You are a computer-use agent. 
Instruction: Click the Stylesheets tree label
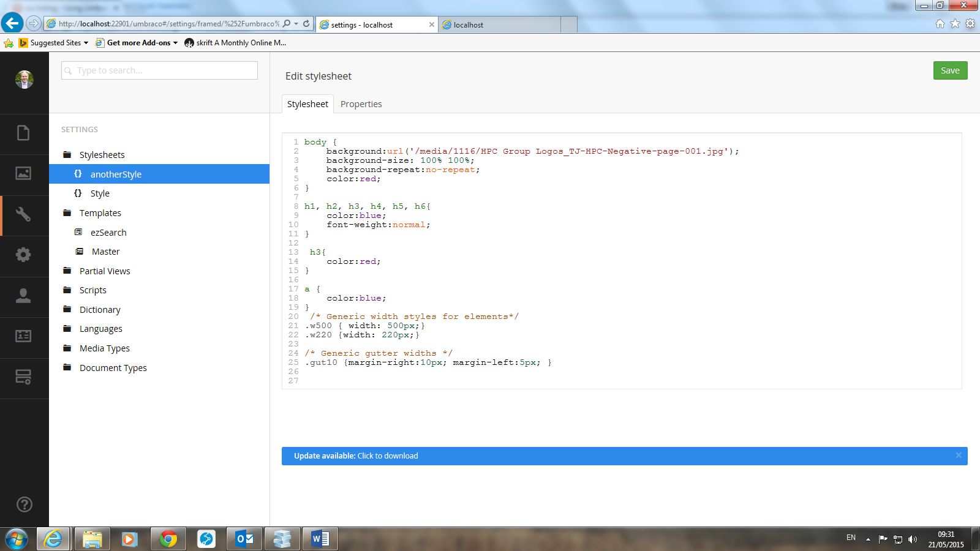102,155
